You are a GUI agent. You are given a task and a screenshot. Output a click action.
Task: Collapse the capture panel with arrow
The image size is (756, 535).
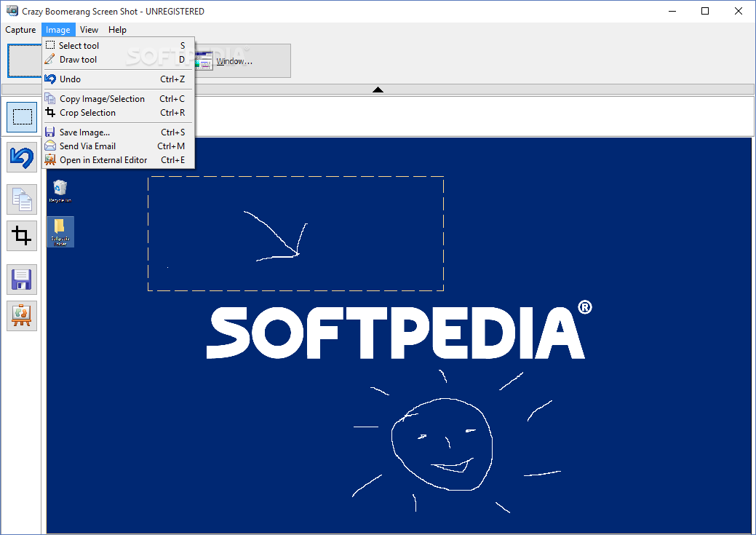click(378, 90)
